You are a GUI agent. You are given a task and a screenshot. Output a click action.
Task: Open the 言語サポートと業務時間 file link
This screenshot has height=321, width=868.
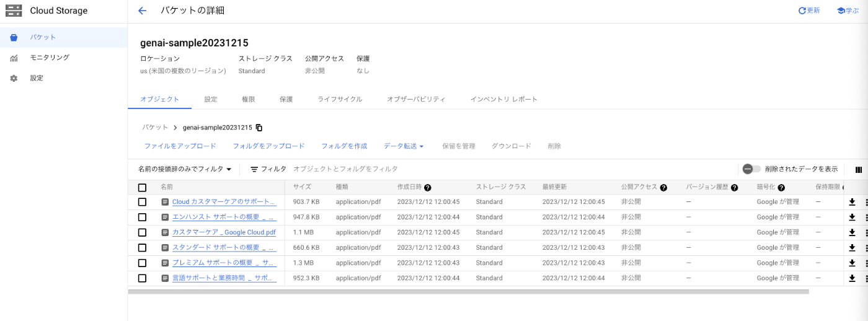pyautogui.click(x=224, y=278)
